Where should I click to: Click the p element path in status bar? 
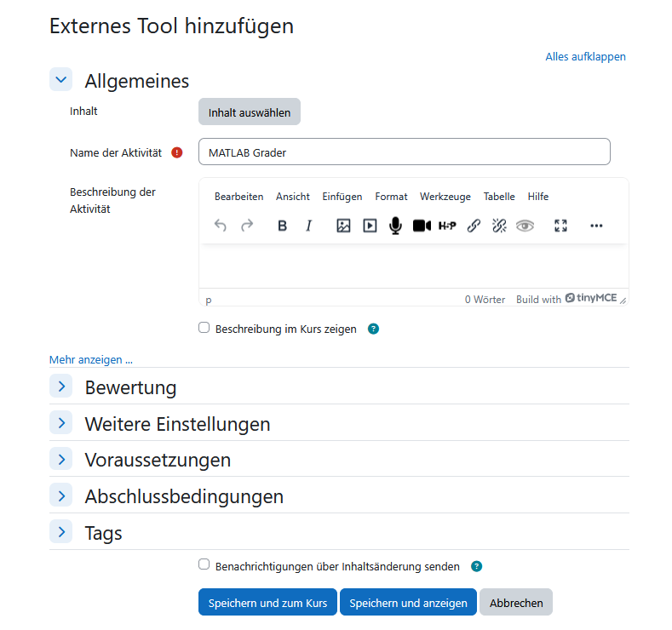coord(209,300)
